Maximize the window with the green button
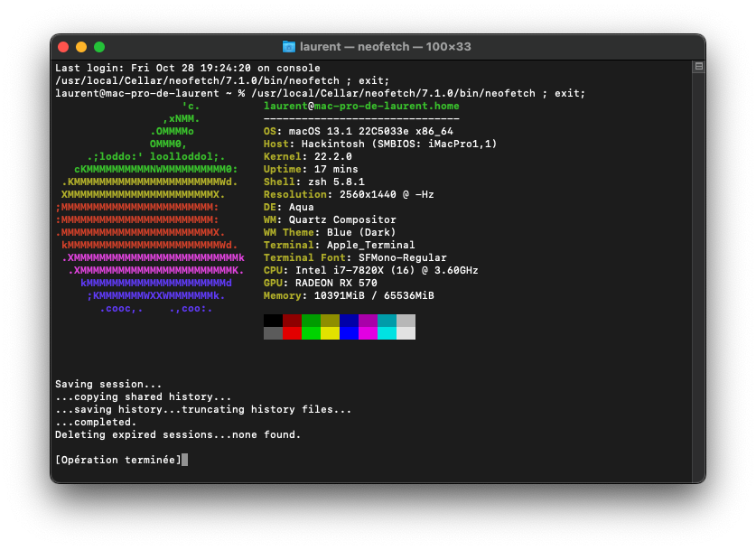Image resolution: width=756 pixels, height=550 pixels. 99,47
